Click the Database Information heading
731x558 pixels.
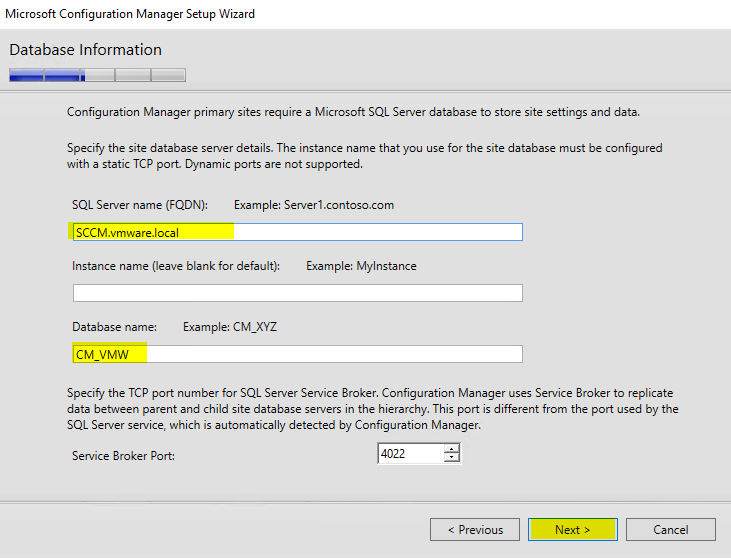85,50
